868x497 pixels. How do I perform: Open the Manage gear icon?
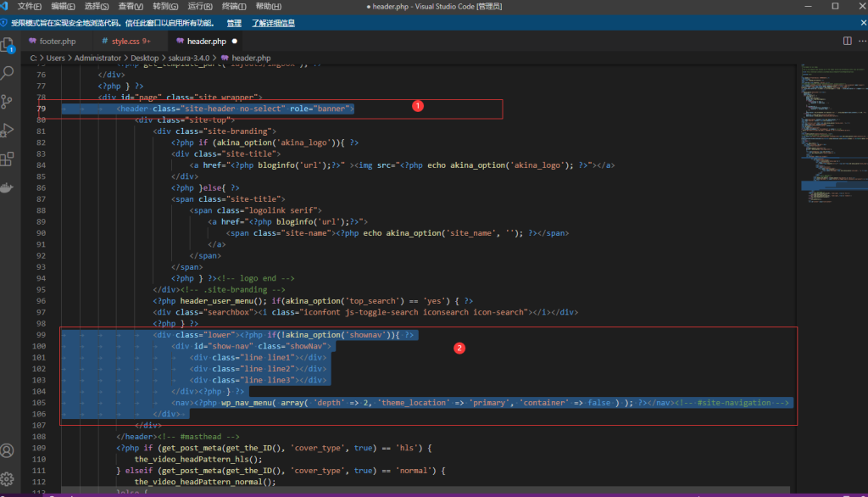8,479
